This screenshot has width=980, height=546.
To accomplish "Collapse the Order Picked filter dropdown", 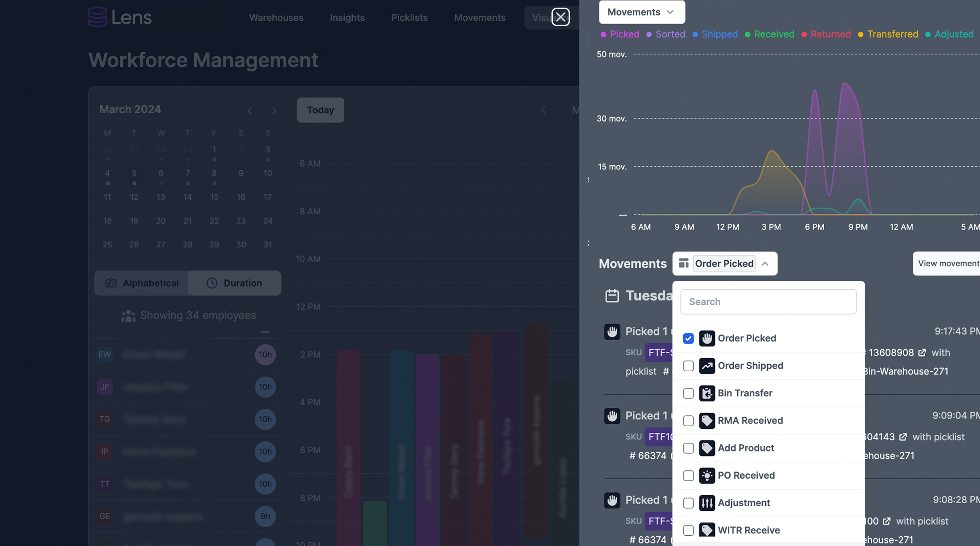I will tap(766, 263).
